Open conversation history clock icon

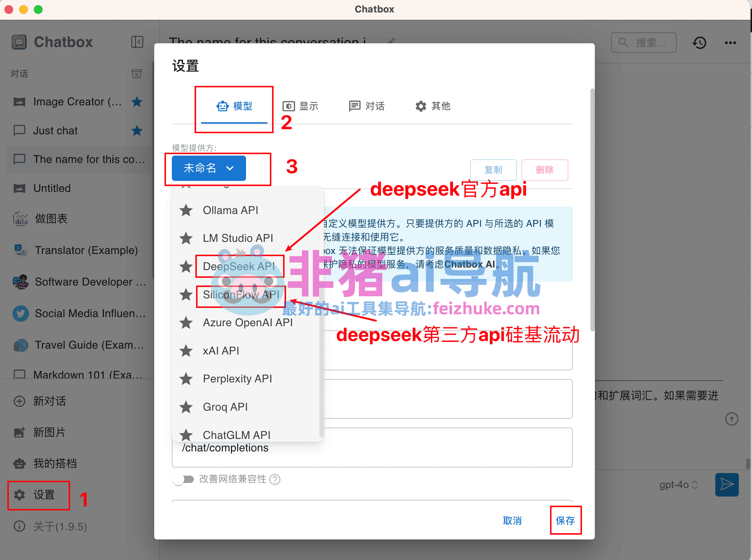tap(699, 43)
